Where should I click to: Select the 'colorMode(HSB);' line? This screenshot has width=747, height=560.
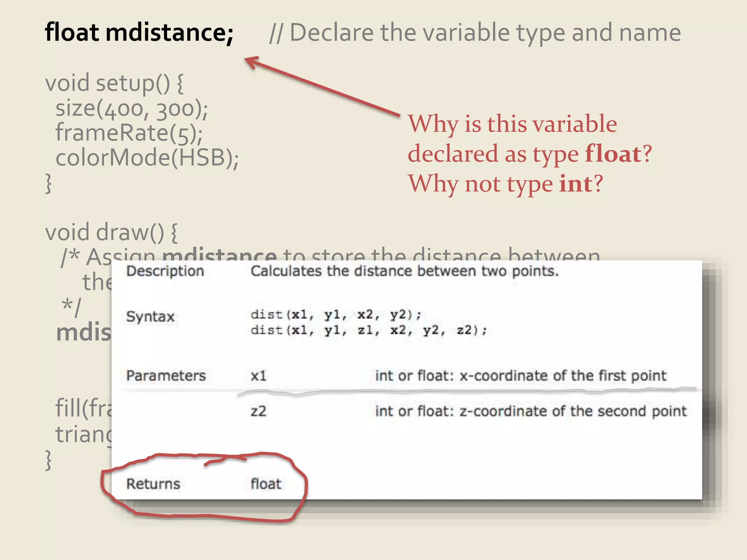click(x=147, y=158)
